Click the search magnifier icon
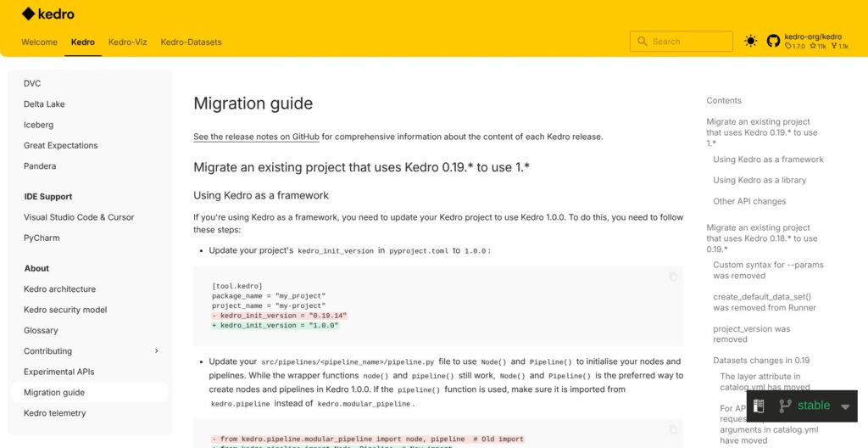Viewport: 868px width, 448px height. pyautogui.click(x=643, y=42)
